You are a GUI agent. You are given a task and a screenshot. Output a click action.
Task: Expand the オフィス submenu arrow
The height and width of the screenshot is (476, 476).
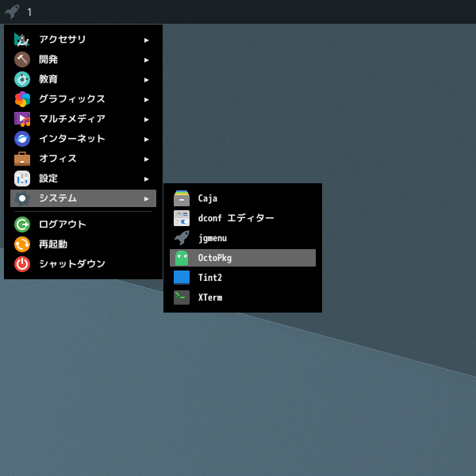146,159
